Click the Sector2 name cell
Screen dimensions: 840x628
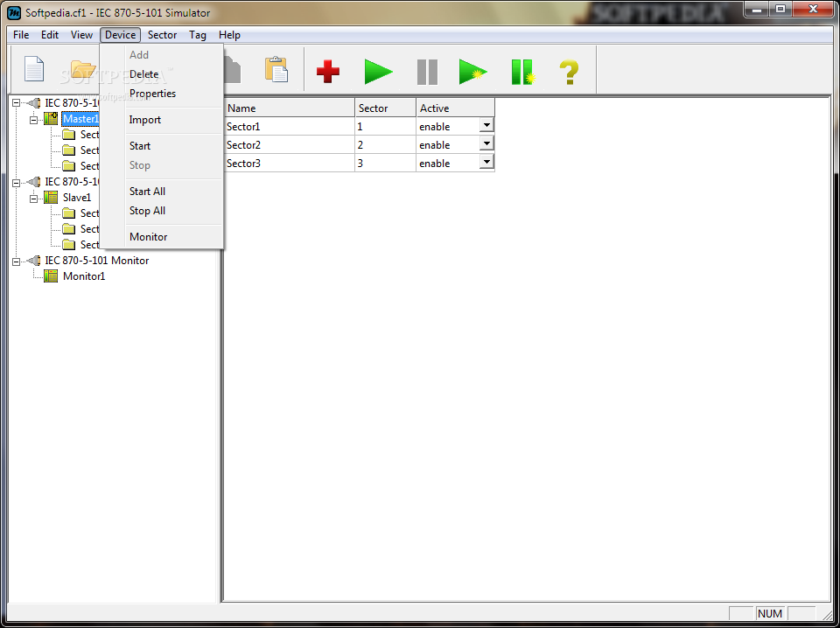pos(290,145)
